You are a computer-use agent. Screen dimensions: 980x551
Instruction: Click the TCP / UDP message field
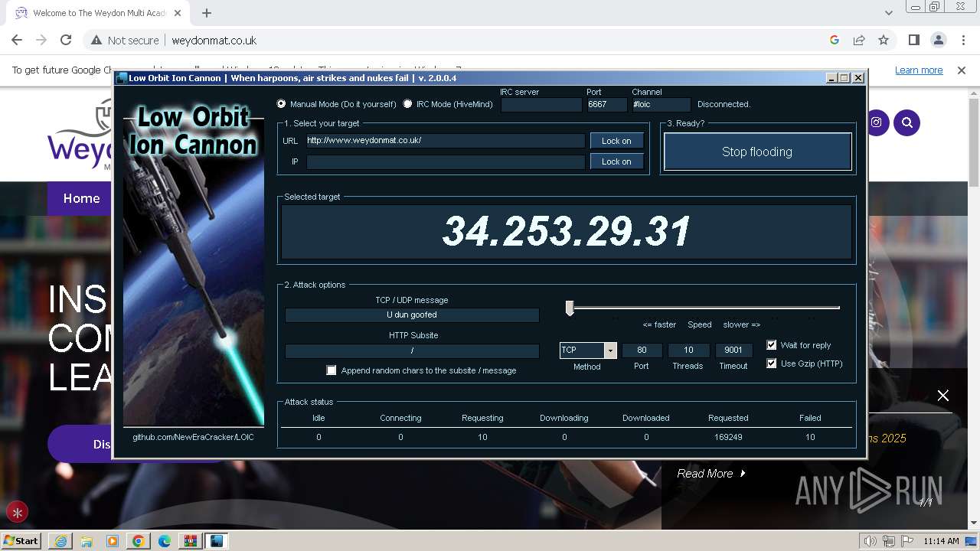tap(412, 315)
